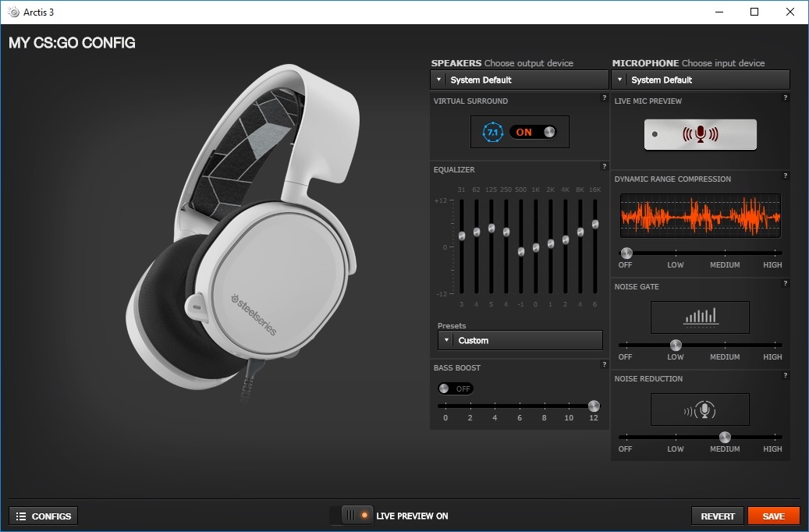809x532 pixels.
Task: Click the Dynamic Range Compression slider handle
Action: coord(626,253)
